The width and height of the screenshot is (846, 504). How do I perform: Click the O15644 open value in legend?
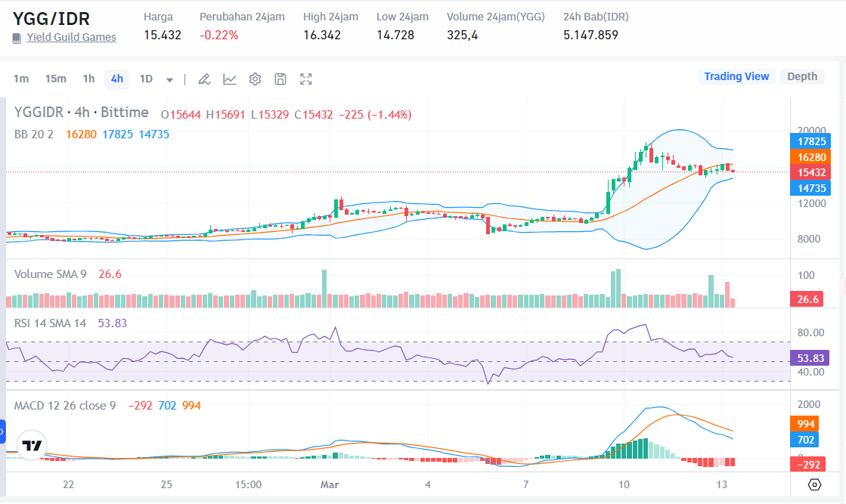[181, 115]
